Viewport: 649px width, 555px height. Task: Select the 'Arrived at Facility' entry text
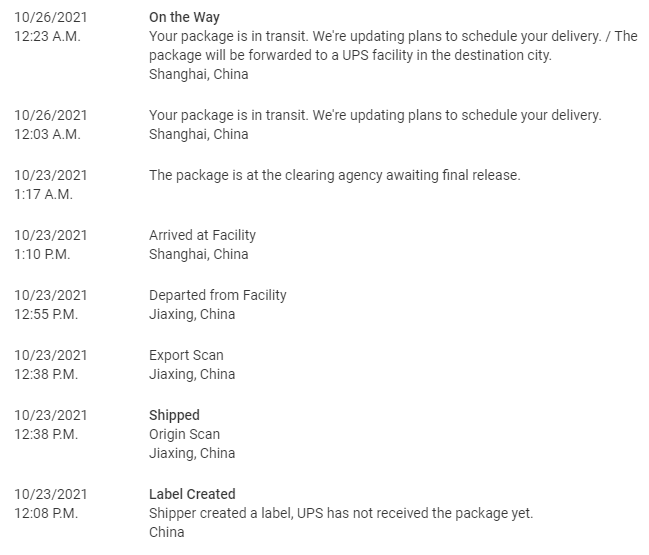tap(202, 235)
